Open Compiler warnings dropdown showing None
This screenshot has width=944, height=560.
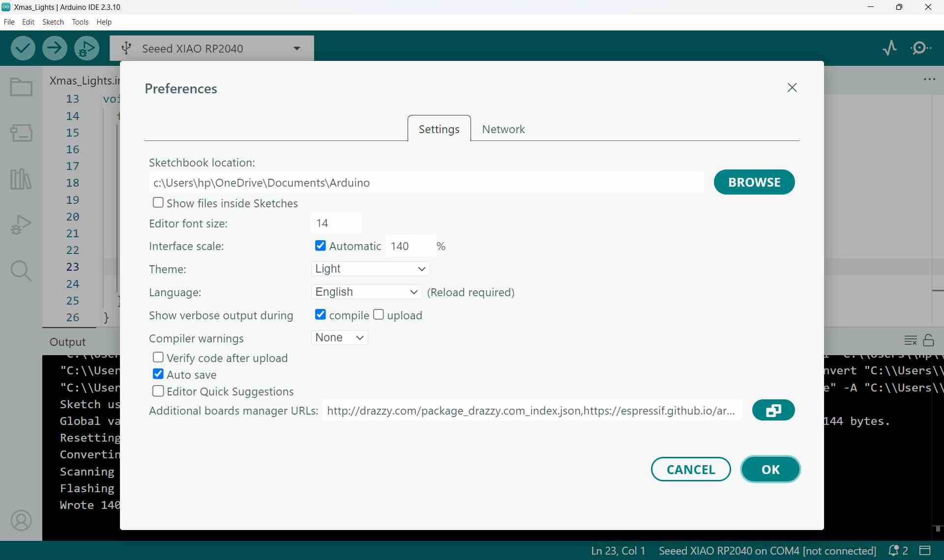pos(340,337)
